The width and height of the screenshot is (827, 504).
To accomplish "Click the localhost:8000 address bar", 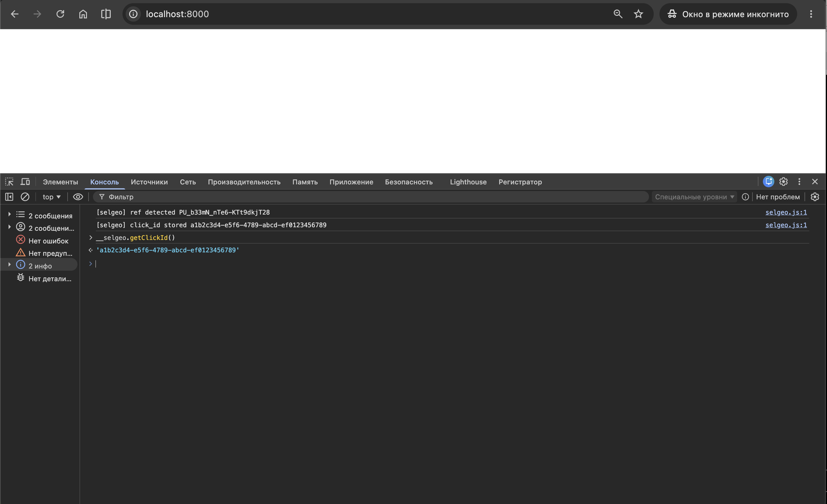I will pyautogui.click(x=177, y=14).
